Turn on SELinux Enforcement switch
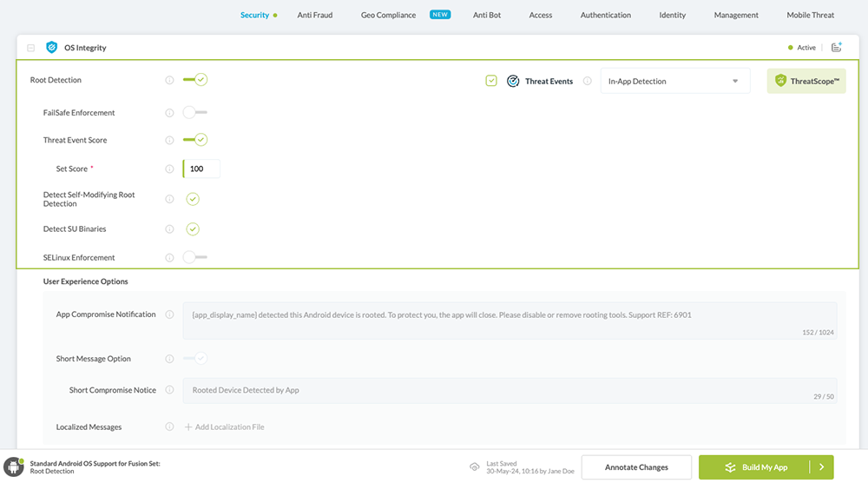The width and height of the screenshot is (868, 483). coord(194,257)
